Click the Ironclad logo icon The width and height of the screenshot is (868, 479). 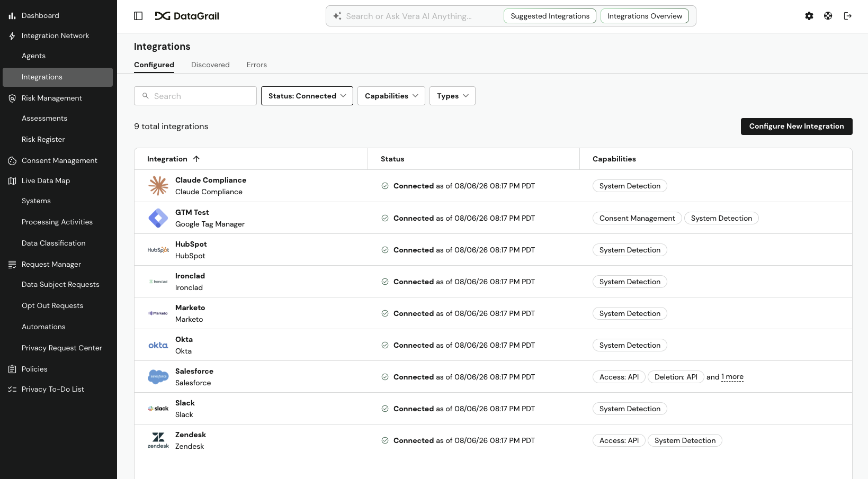tap(158, 282)
